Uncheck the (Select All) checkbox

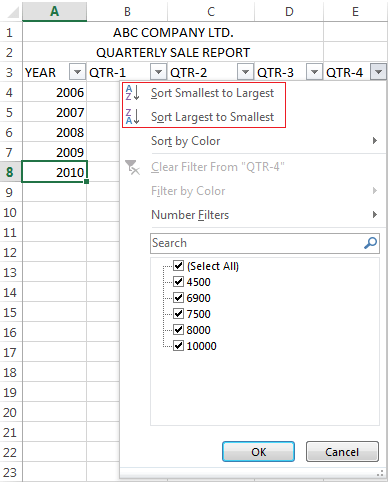pos(178,266)
